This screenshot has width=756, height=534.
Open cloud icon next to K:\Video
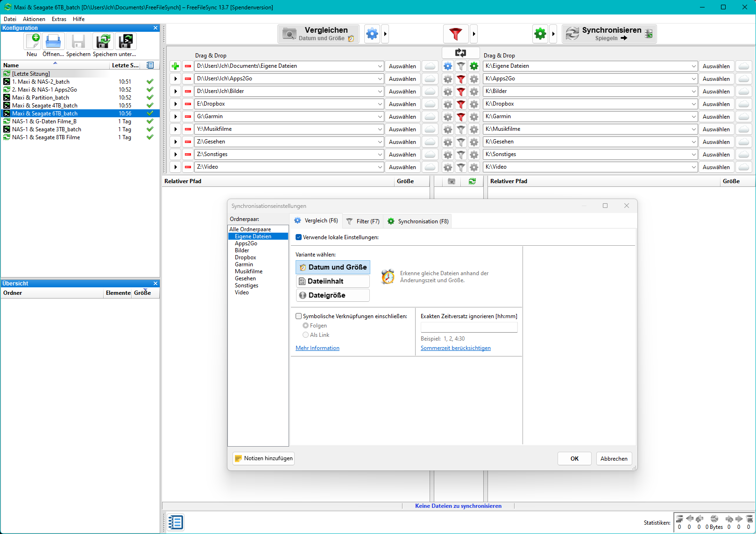pos(744,167)
